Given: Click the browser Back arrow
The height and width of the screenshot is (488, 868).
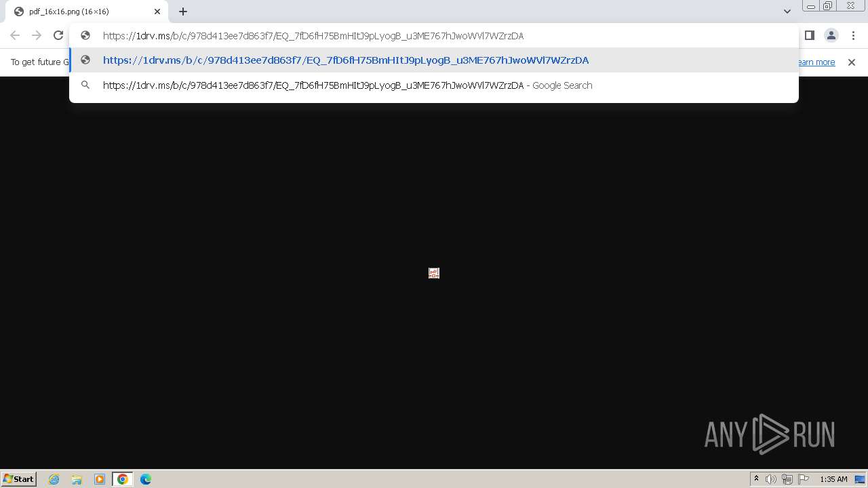Looking at the screenshot, I should (15, 36).
